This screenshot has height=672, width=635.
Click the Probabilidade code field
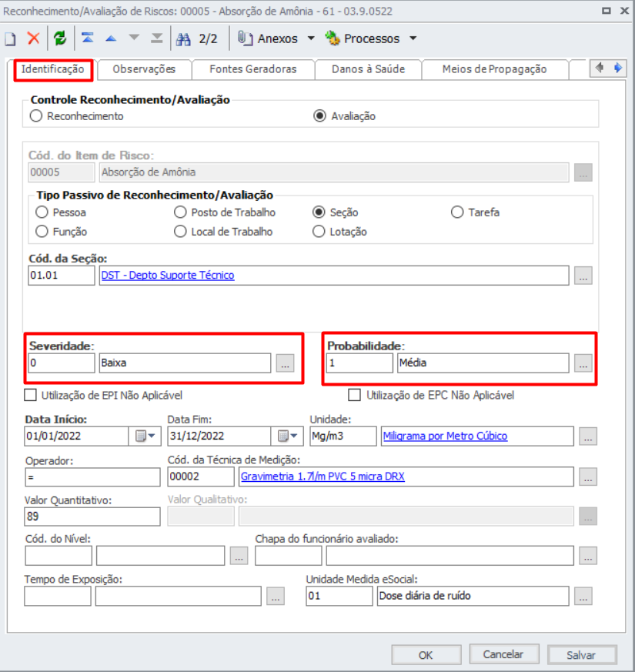pos(359,363)
